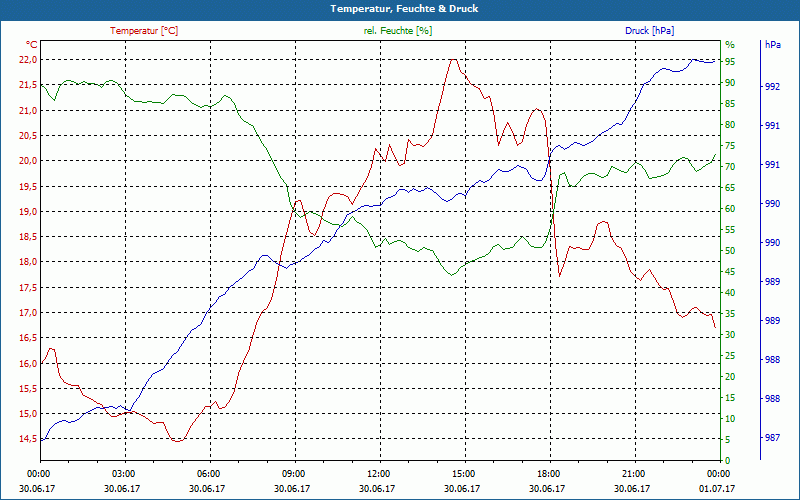Screen dimensions: 800x500
Task: Click the 992 pressure axis value
Action: point(772,87)
